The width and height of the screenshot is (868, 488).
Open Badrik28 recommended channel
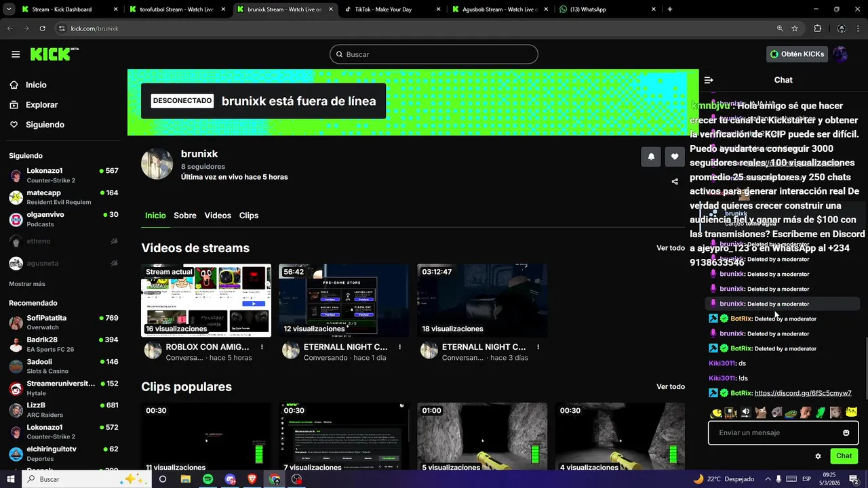coord(64,344)
